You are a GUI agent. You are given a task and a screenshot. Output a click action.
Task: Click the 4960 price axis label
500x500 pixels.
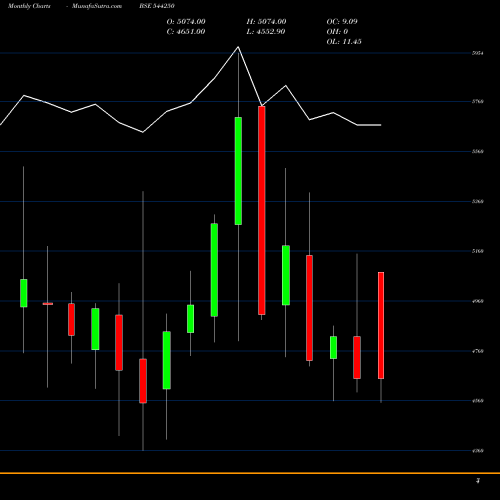[x=478, y=301]
